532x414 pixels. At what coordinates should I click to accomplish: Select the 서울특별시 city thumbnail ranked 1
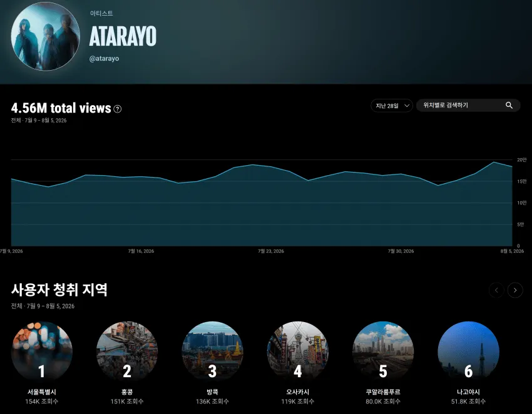point(42,351)
